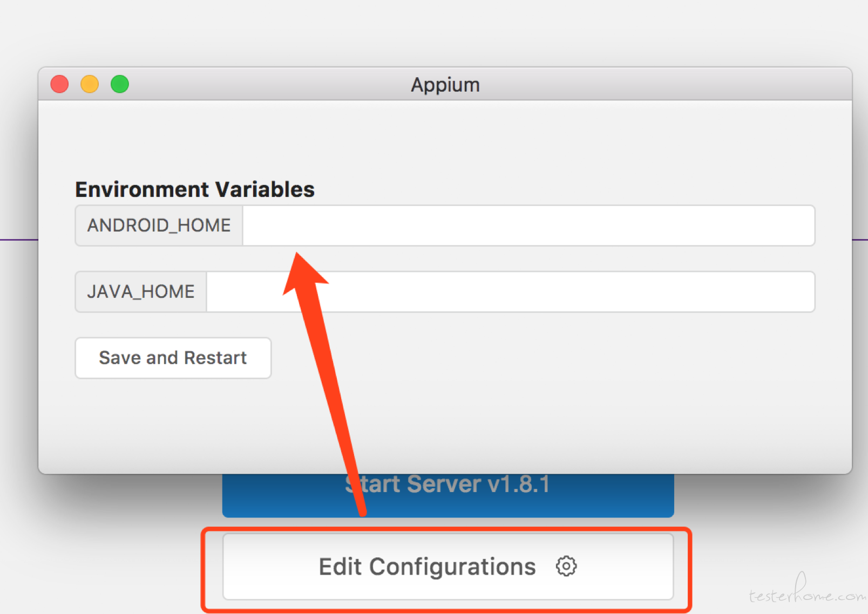Maximize the Appium window with the green button
Viewport: 868px width, 614px height.
(120, 84)
